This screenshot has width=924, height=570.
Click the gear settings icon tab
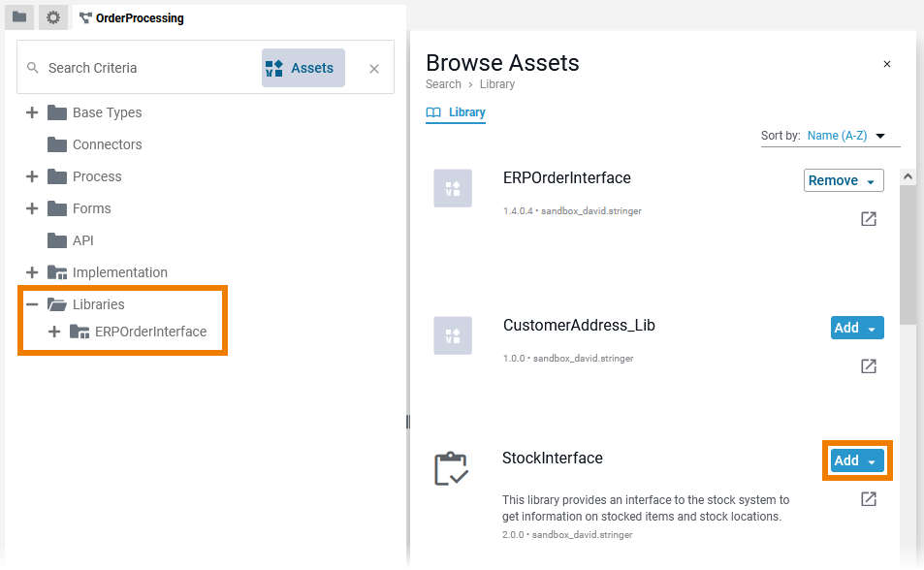tap(53, 17)
